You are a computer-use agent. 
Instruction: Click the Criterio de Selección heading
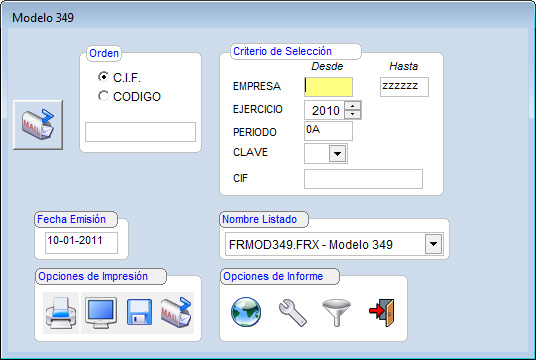pos(282,51)
